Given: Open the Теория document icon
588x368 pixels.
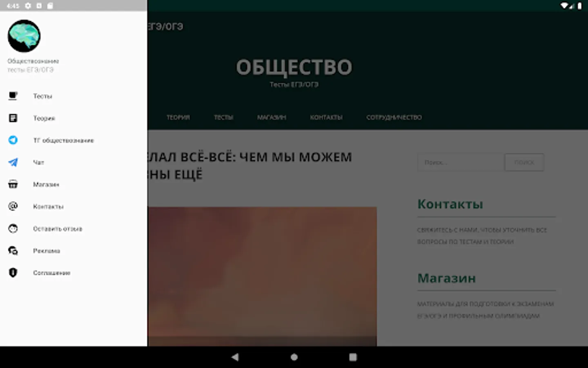Looking at the screenshot, I should click(13, 118).
